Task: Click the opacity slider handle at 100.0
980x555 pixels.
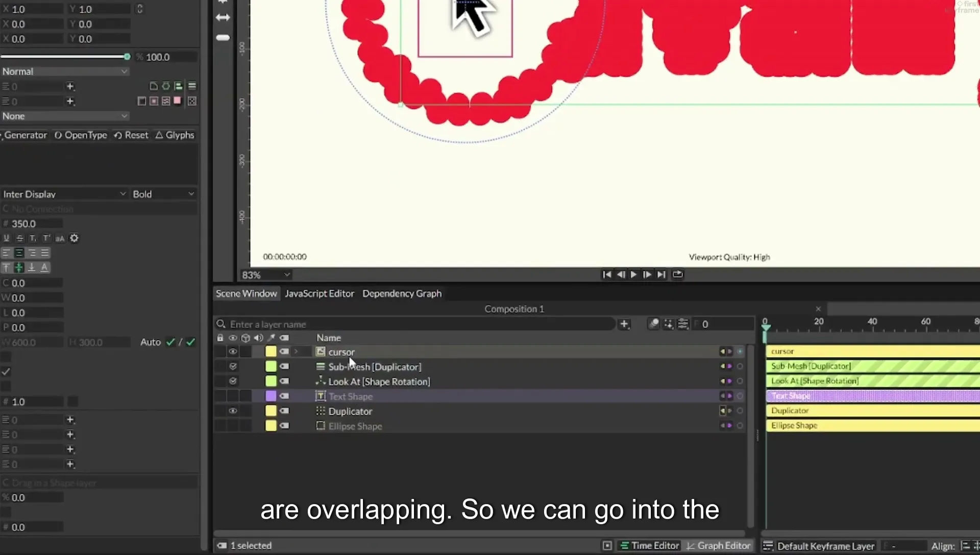Action: coord(127,57)
